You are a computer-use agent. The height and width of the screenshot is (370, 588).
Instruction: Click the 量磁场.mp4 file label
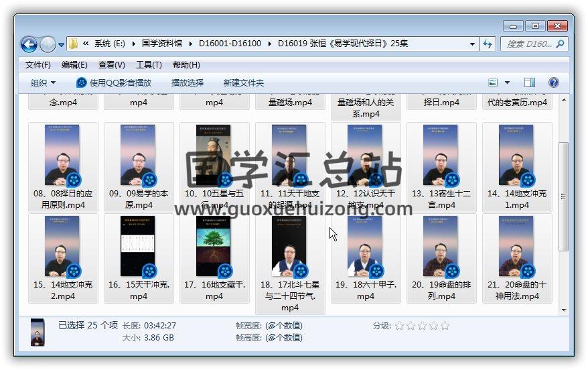[x=290, y=102]
